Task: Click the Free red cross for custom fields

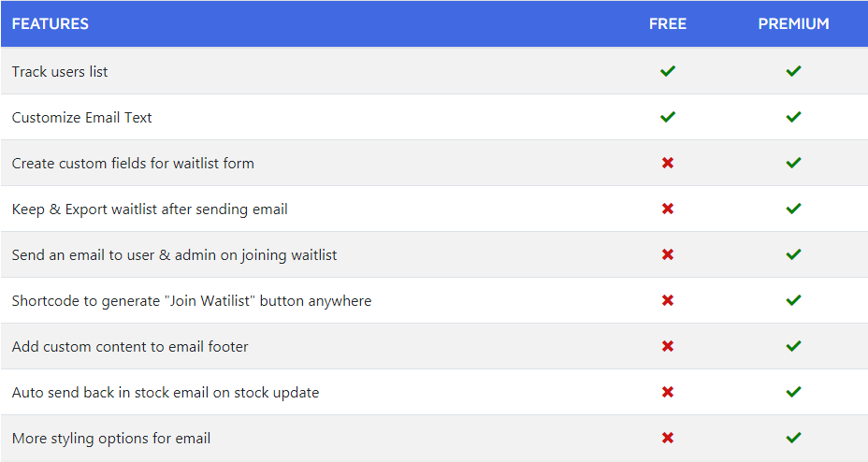Action: click(x=668, y=163)
